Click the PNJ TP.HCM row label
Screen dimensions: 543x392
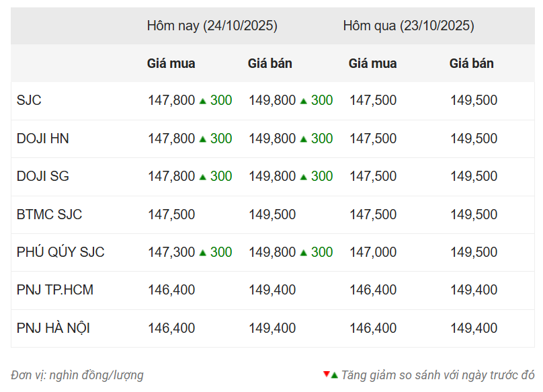[x=55, y=290]
